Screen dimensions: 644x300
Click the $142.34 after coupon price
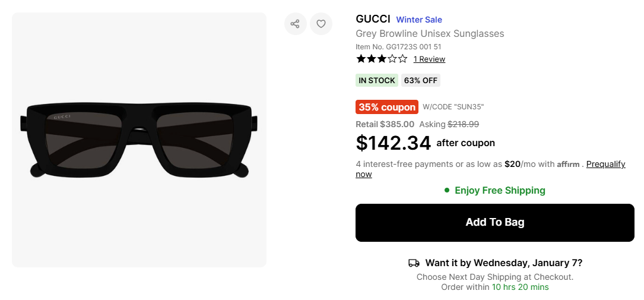point(392,143)
